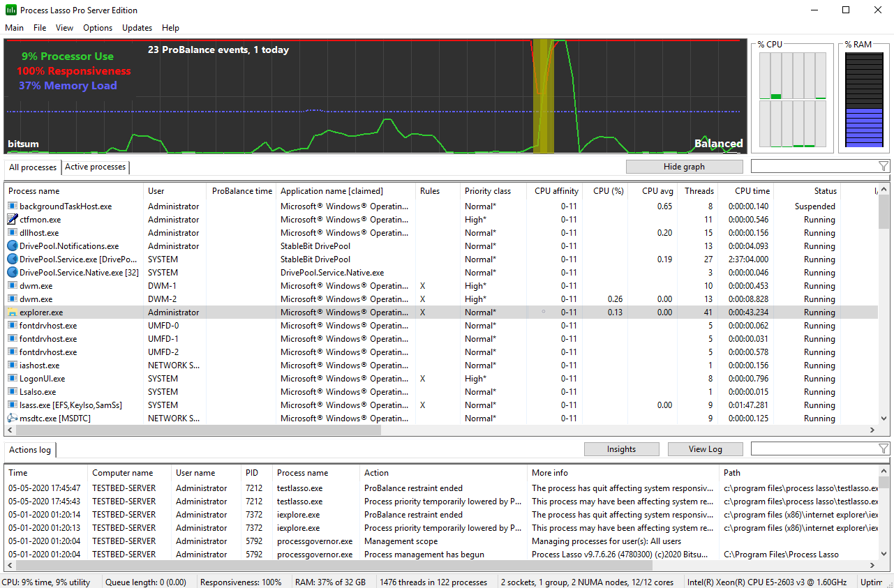The image size is (894, 588).
Task: Click the funnel icon in the actions log filter
Action: (x=884, y=449)
